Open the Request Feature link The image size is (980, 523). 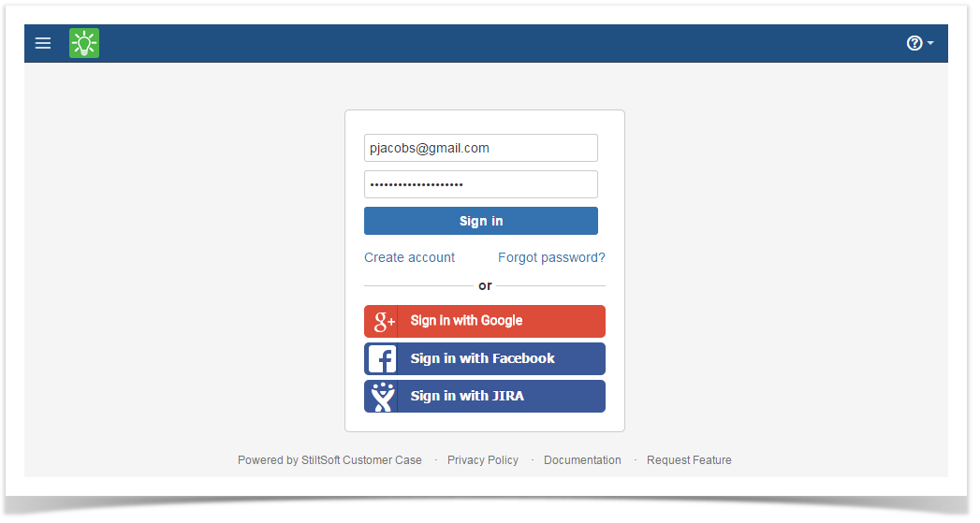coord(689,460)
